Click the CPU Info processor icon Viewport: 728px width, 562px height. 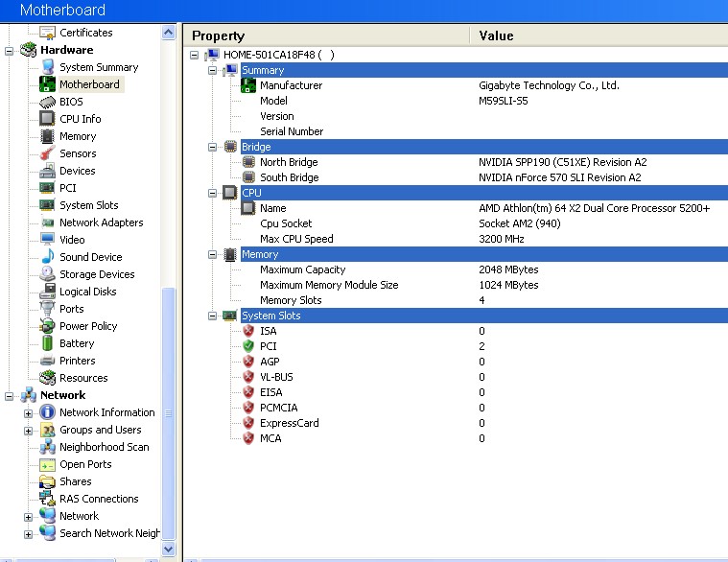pos(47,119)
